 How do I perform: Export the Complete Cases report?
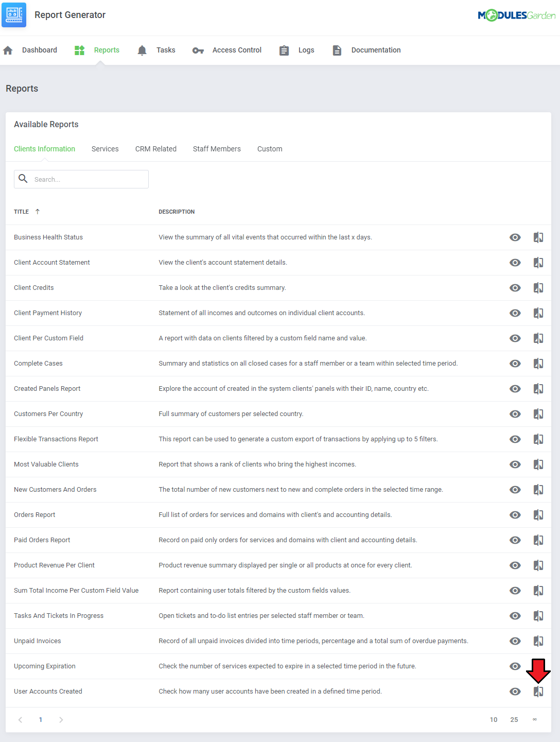[538, 364]
